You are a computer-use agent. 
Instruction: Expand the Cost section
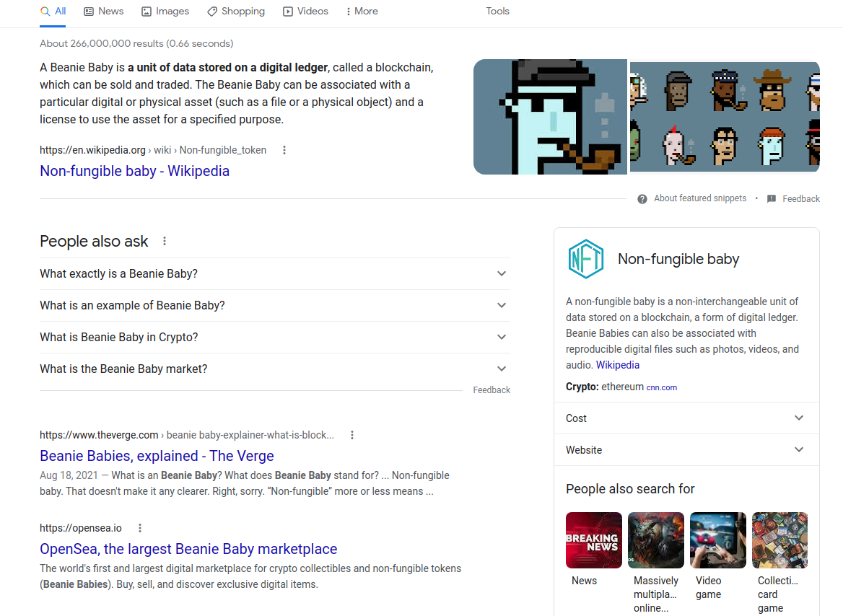coord(686,418)
